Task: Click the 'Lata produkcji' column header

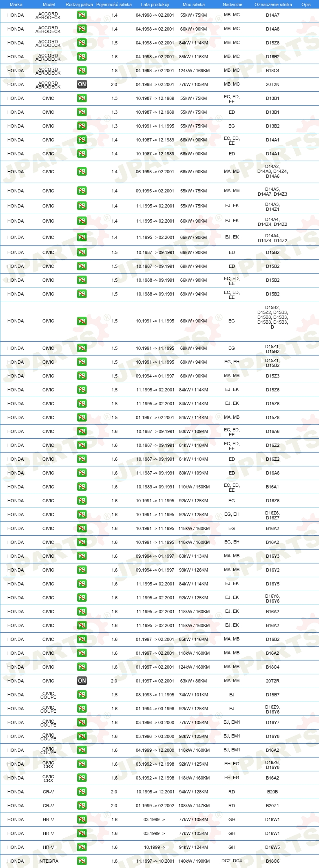Action: 155,4
